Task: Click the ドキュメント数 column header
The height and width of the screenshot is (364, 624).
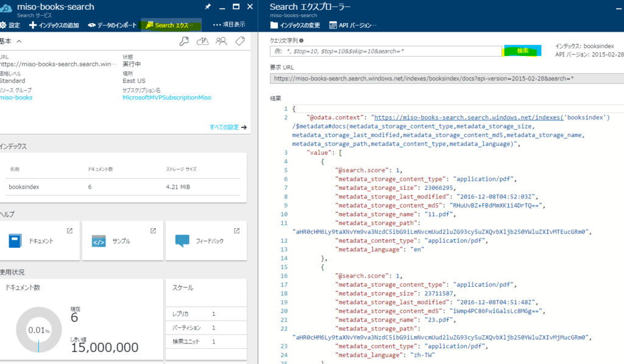Action: (101, 169)
